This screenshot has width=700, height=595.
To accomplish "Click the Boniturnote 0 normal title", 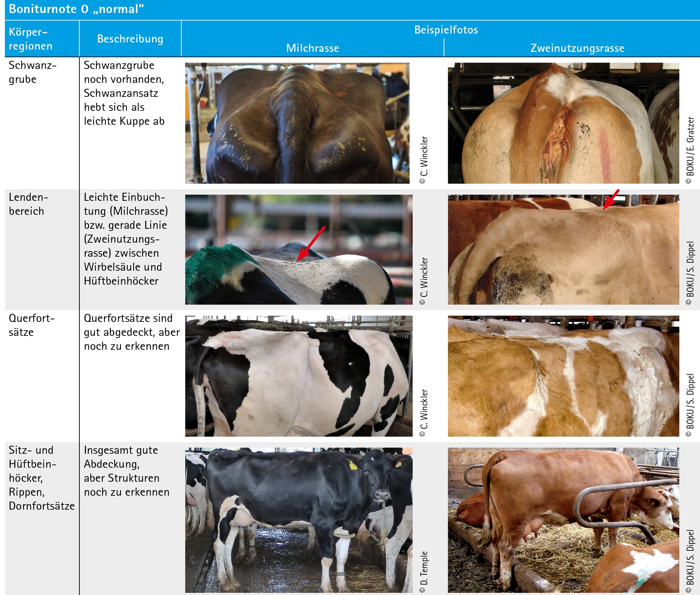I will coord(76,9).
